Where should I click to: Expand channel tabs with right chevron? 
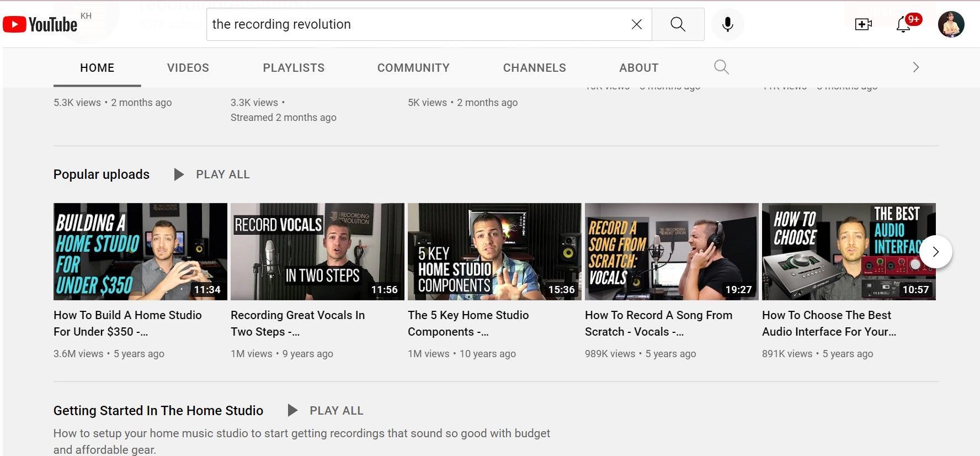point(916,67)
